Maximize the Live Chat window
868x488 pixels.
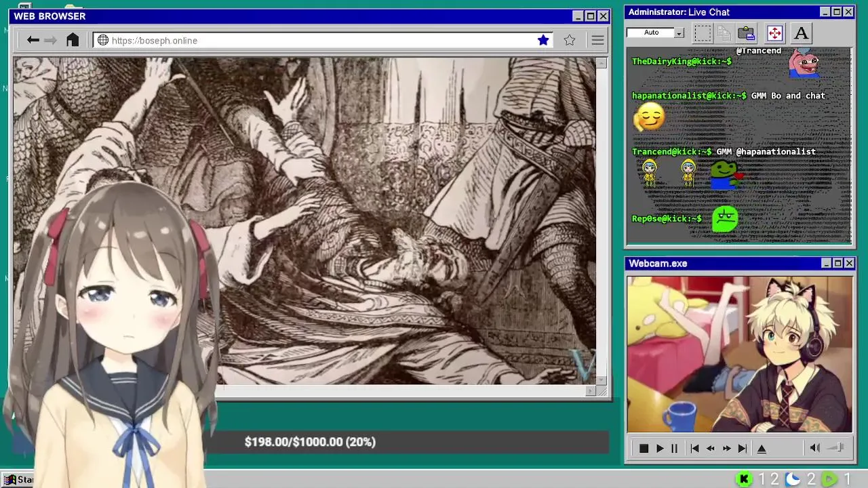pos(837,12)
